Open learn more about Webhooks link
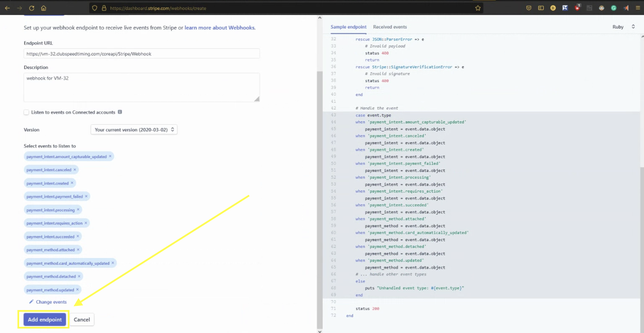This screenshot has width=644, height=333. pyautogui.click(x=219, y=28)
